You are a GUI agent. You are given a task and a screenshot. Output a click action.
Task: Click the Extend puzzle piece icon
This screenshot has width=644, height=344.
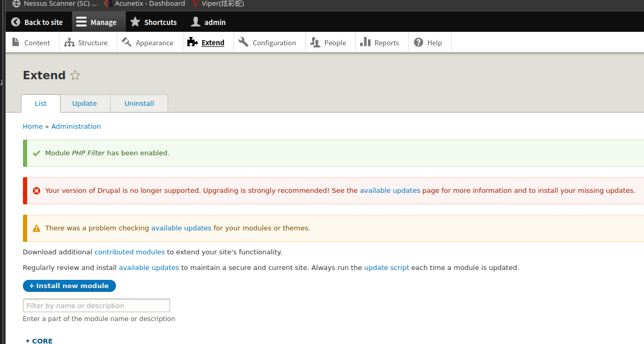click(192, 42)
